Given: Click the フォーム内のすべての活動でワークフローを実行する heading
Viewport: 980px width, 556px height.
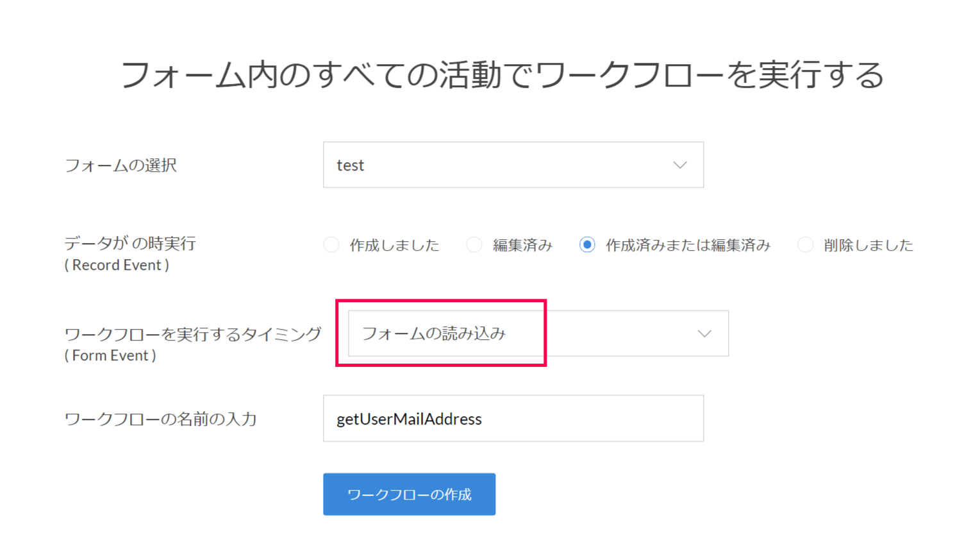Looking at the screenshot, I should (502, 75).
